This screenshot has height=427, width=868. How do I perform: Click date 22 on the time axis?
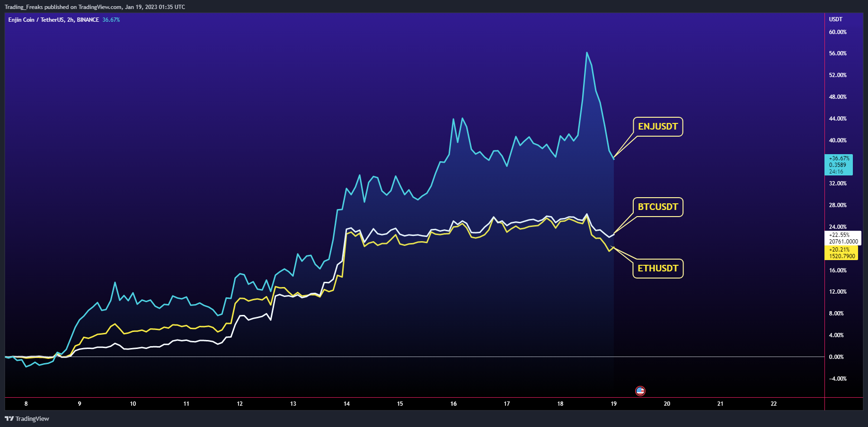(x=774, y=404)
